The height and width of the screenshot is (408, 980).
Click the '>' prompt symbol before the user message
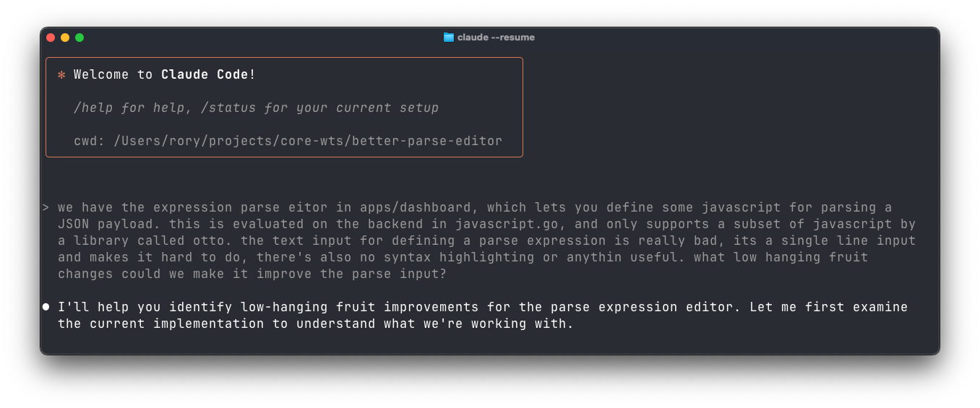(46, 208)
